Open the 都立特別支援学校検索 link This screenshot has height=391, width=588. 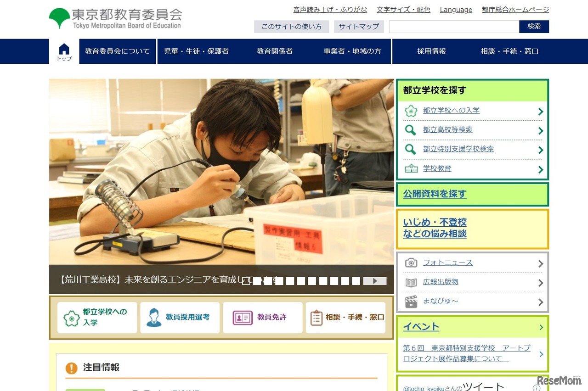click(458, 149)
